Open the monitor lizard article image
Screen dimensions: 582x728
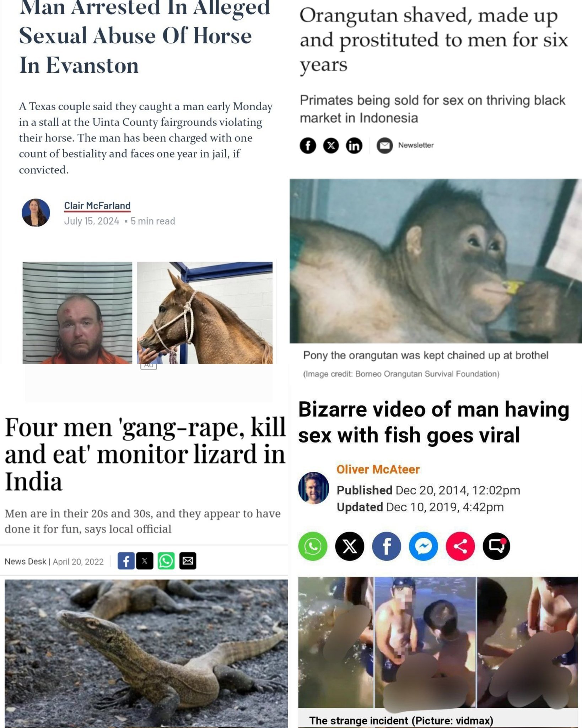pos(146,654)
